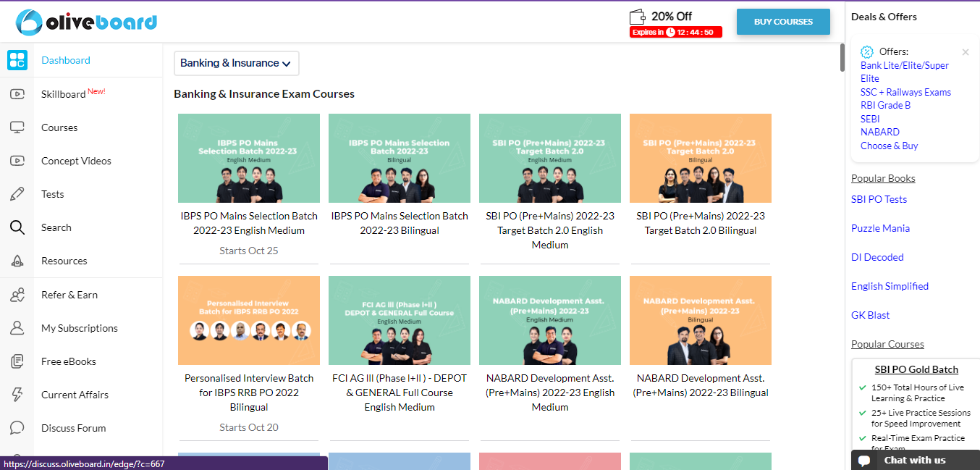Open Concept Videos section

coord(76,161)
